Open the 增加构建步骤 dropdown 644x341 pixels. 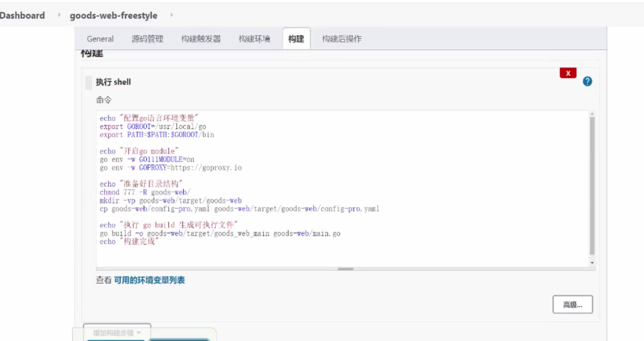point(117,333)
